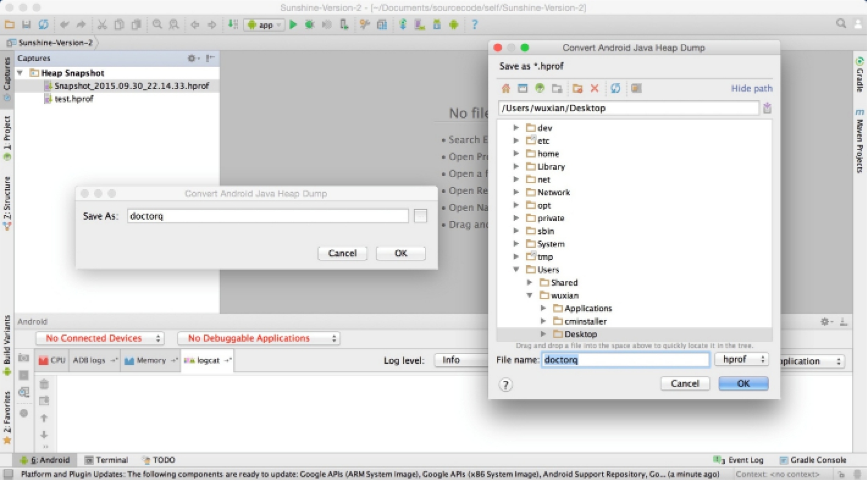Viewport: 868px width, 481px height.
Task: Click the help question mark in chooser dialog
Action: [x=506, y=385]
